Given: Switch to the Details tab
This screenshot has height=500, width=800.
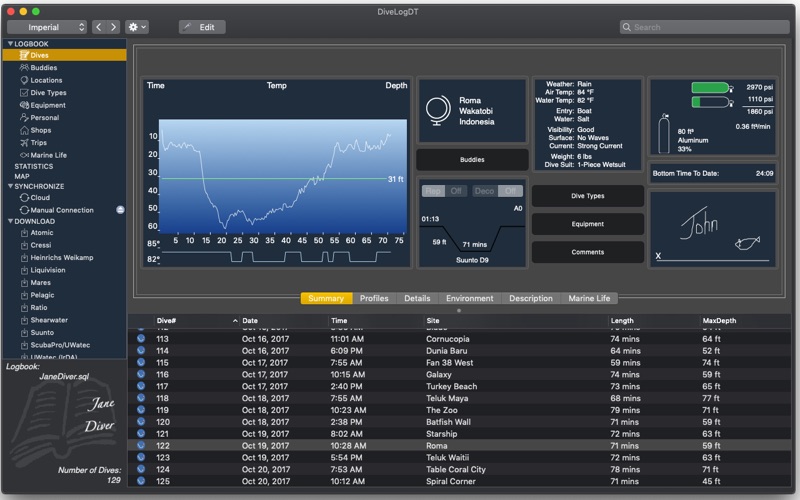Looking at the screenshot, I should pos(417,298).
